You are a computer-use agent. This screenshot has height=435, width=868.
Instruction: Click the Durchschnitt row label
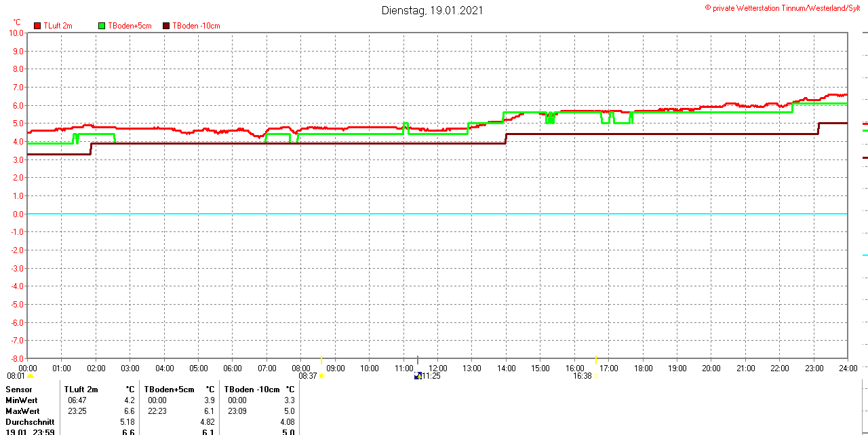coord(30,422)
